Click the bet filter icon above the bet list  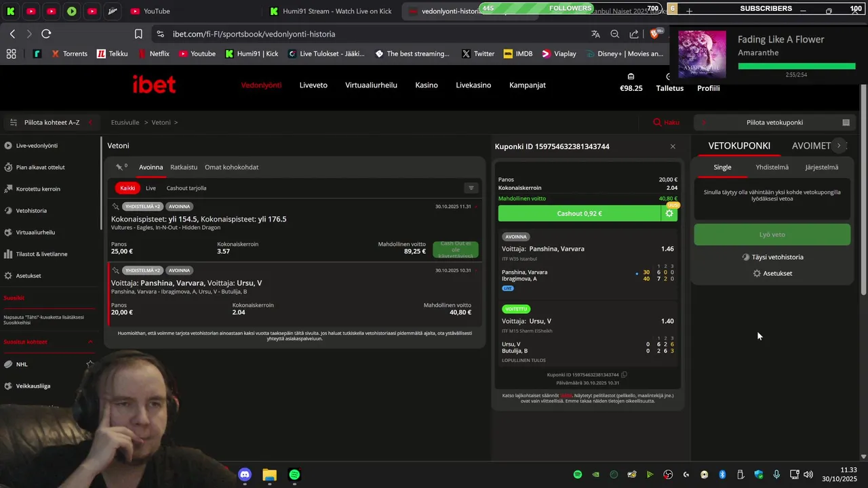coord(471,188)
